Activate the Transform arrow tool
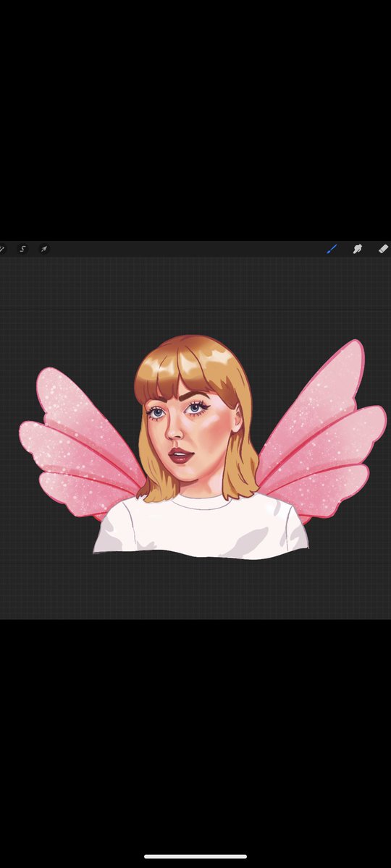The image size is (391, 868). (43, 249)
